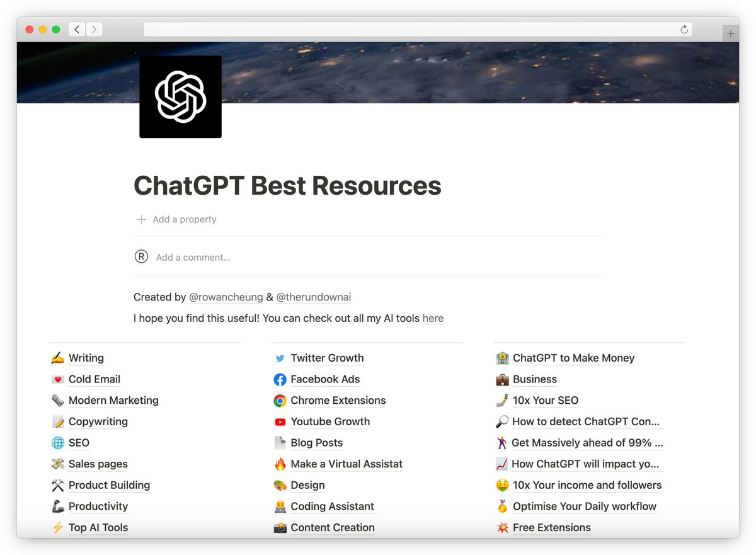The height and width of the screenshot is (555, 756).
Task: Open the here hyperlink for AI tools
Action: click(433, 319)
